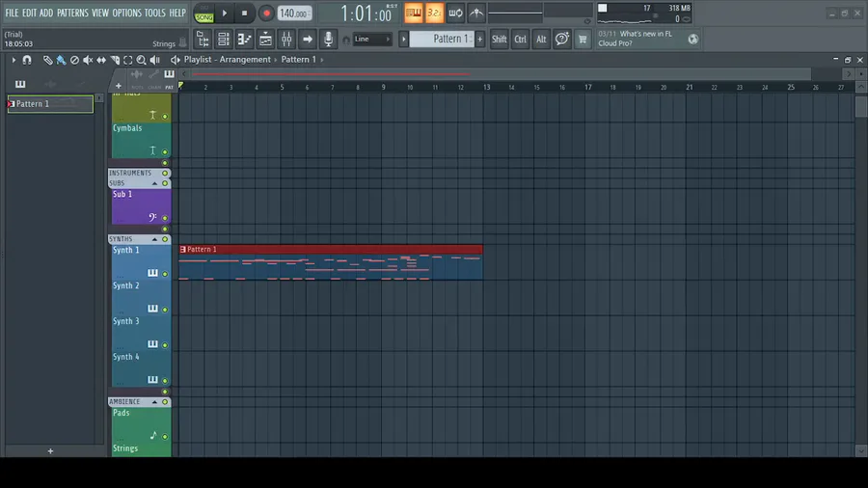Viewport: 868px width, 488px height.
Task: Open the ADD menu
Action: coord(46,13)
